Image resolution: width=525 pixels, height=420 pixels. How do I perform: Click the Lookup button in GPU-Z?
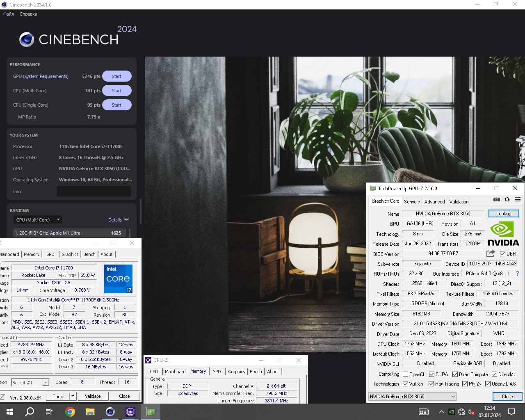tap(504, 214)
